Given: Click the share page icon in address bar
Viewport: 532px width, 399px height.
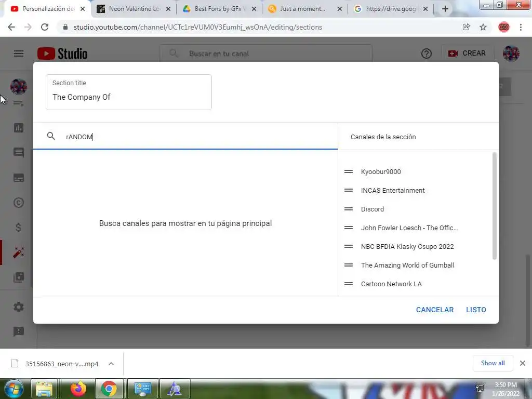Looking at the screenshot, I should click(466, 27).
